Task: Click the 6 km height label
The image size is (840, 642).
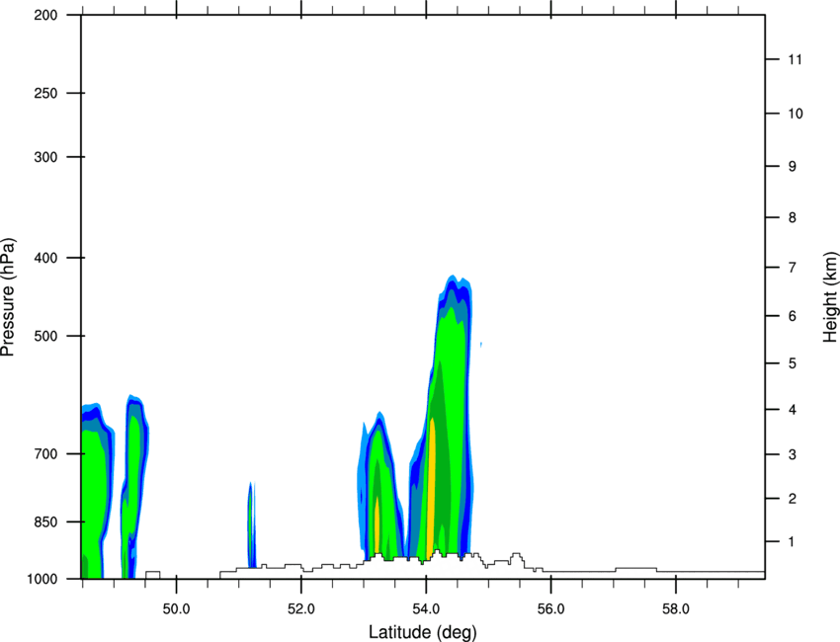Action: [793, 316]
